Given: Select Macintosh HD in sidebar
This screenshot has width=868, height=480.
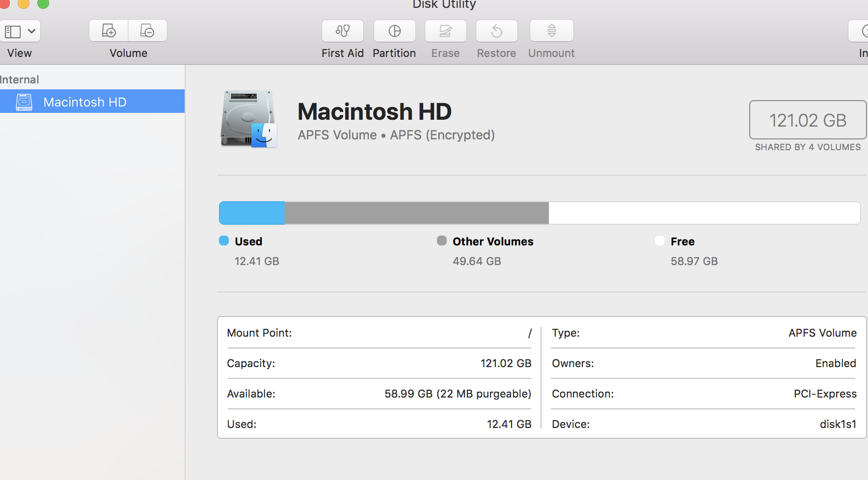Looking at the screenshot, I should 92,102.
